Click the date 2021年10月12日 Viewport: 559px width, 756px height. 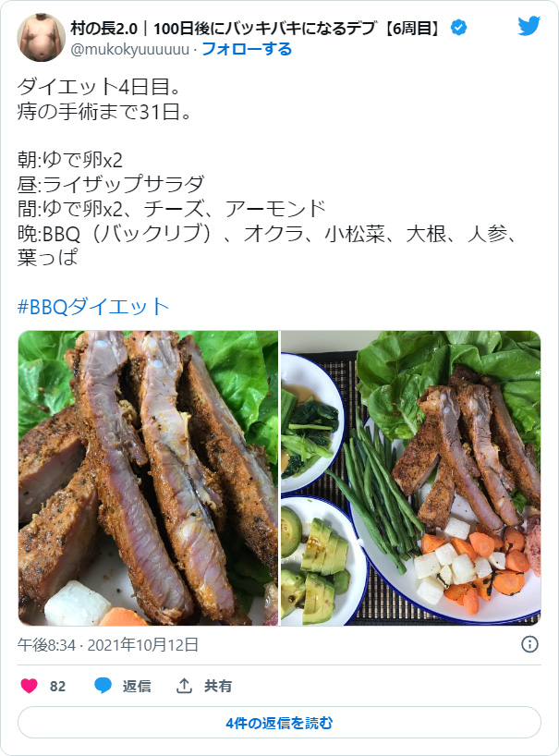pos(142,644)
